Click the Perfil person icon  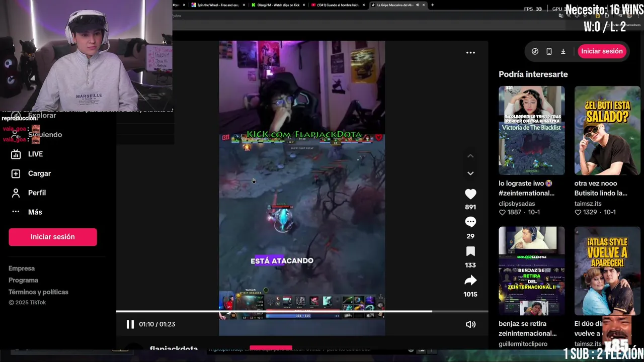16,193
